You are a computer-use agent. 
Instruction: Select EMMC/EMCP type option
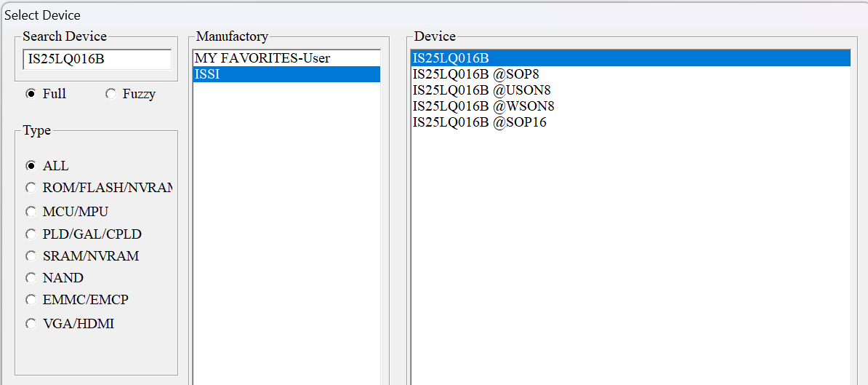pos(31,300)
